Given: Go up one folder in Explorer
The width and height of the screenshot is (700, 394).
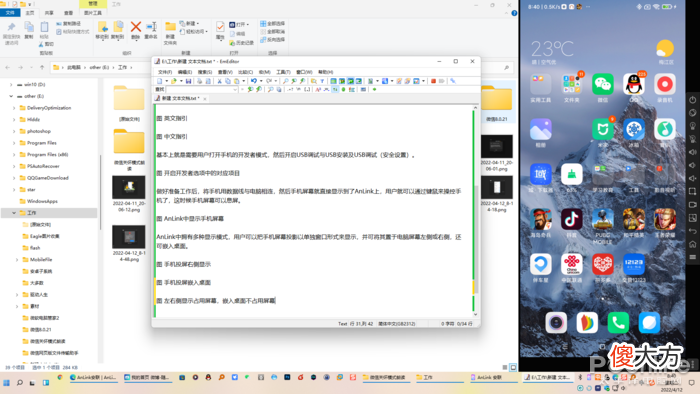Looking at the screenshot, I should tap(42, 67).
